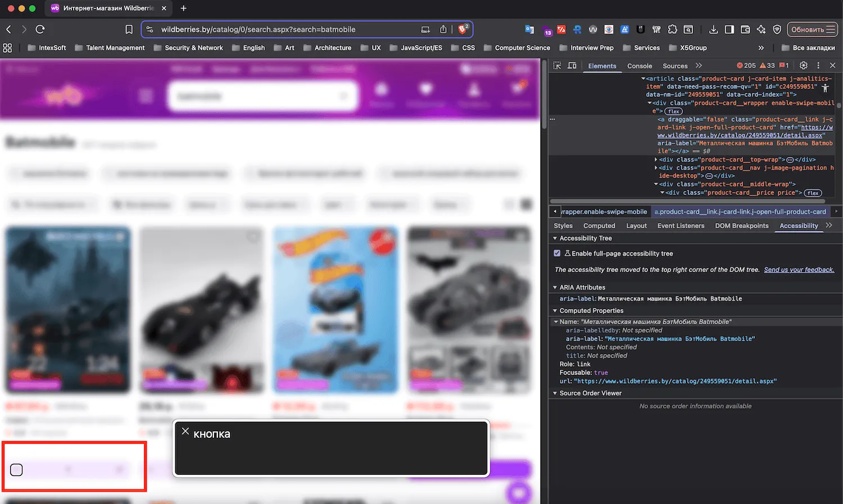Open the browser downloads icon
This screenshot has height=504, width=843.
tap(713, 29)
